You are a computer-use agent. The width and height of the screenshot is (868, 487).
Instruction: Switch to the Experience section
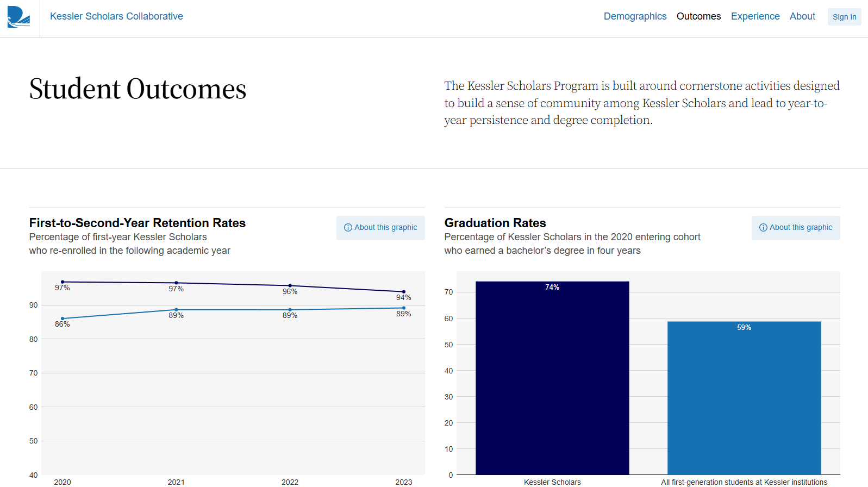(x=755, y=16)
